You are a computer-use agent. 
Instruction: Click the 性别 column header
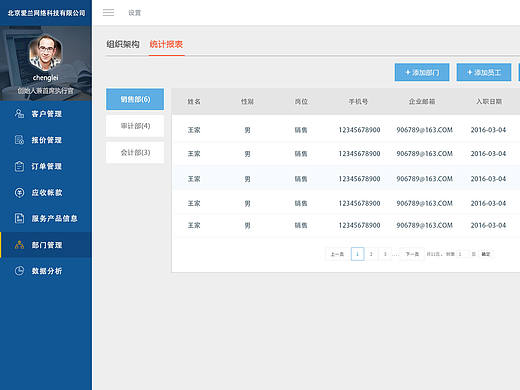247,101
